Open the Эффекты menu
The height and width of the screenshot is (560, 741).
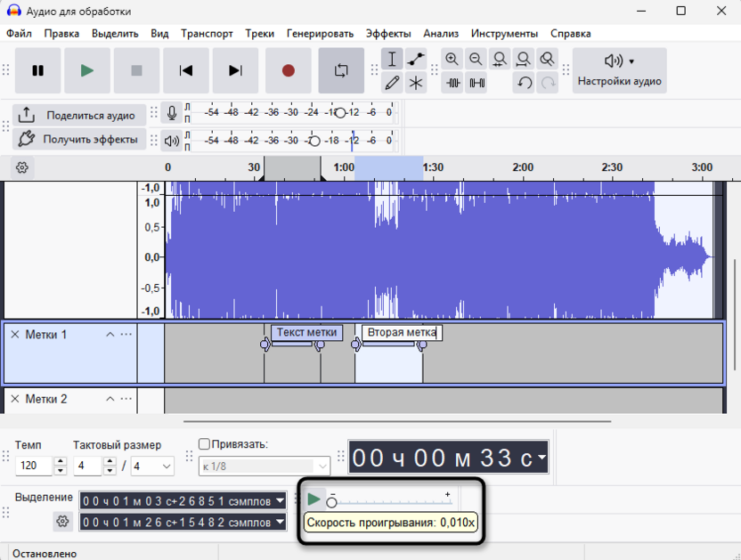388,34
